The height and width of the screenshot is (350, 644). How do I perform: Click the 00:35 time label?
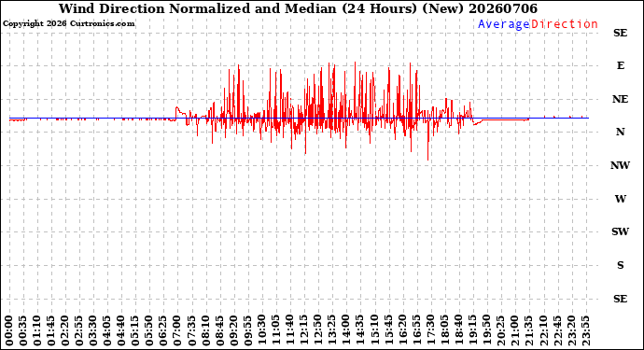(23, 331)
